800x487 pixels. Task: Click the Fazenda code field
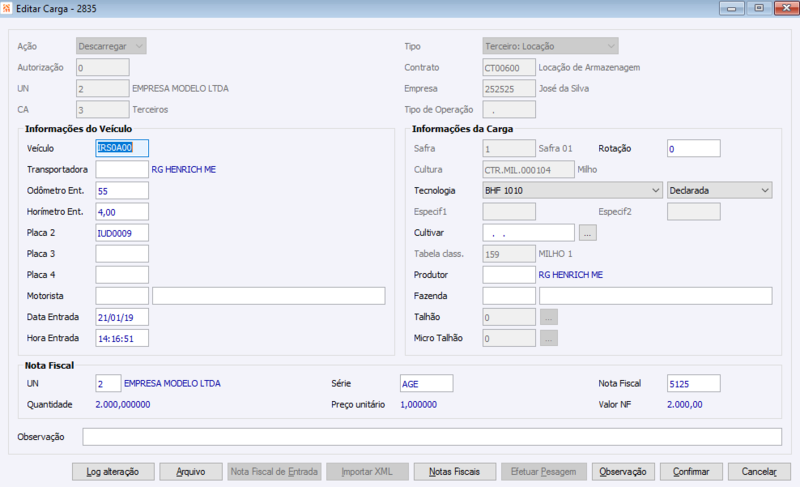[x=509, y=296]
